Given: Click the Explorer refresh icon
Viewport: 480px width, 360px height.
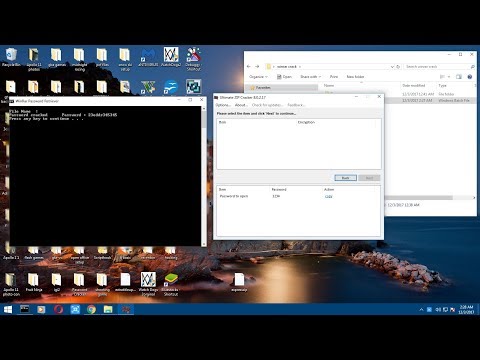Looking at the screenshot, I should click(x=398, y=67).
